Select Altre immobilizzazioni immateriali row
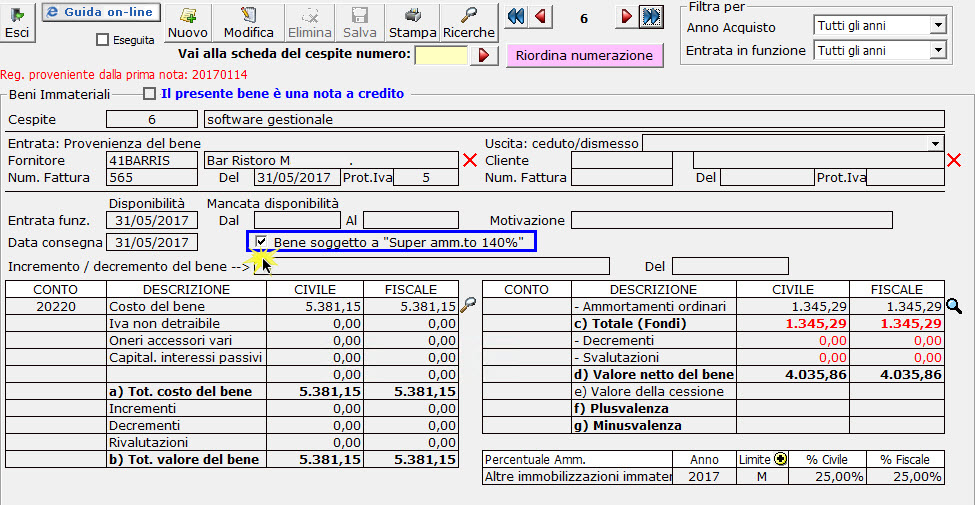 578,476
